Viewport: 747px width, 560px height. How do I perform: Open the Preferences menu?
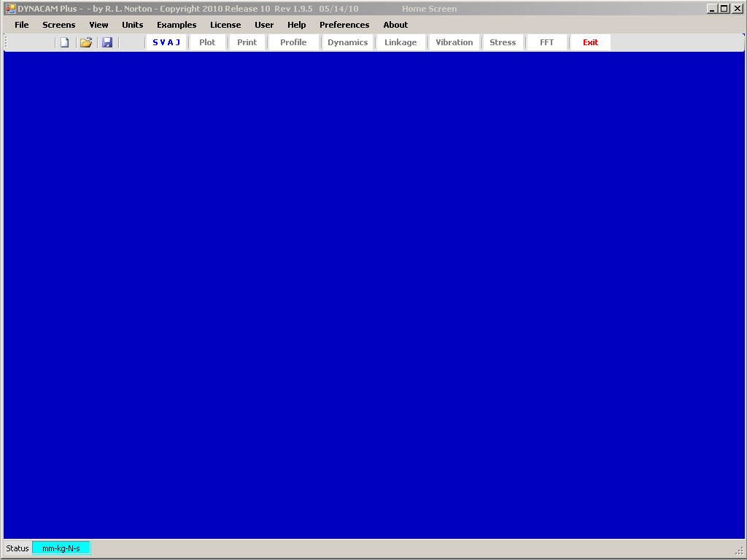[344, 25]
